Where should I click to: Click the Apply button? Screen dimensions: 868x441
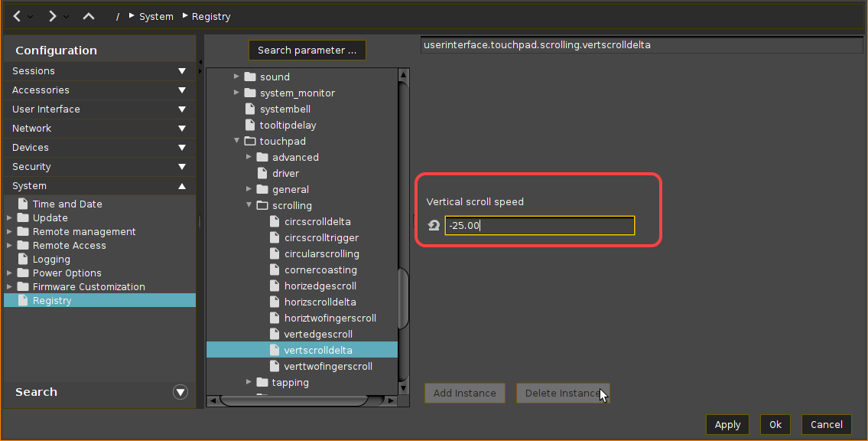727,424
